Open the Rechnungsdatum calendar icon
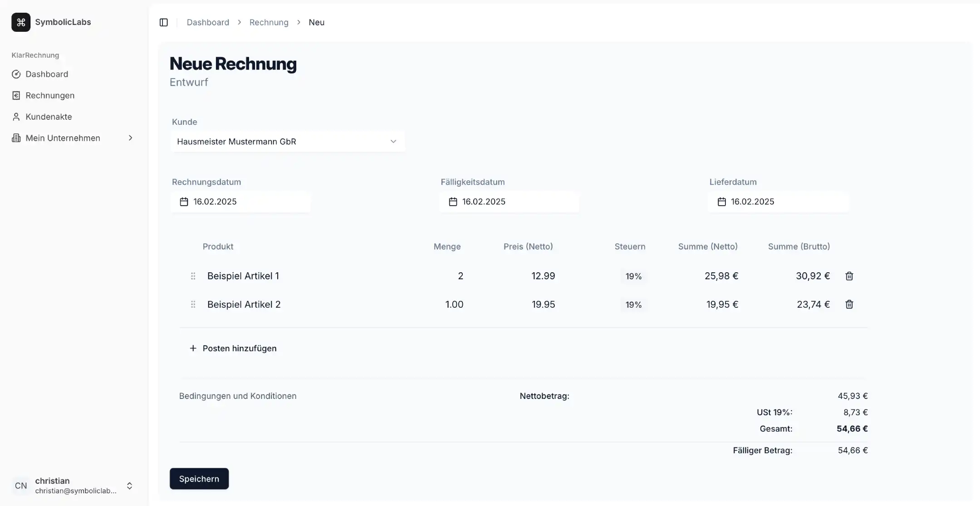 coord(183,201)
